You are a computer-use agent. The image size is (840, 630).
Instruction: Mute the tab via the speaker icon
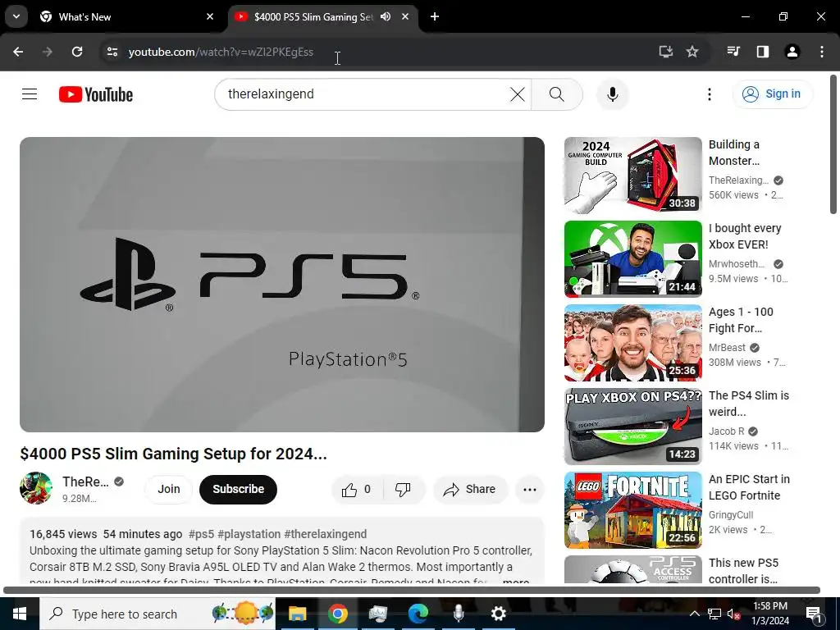(386, 16)
